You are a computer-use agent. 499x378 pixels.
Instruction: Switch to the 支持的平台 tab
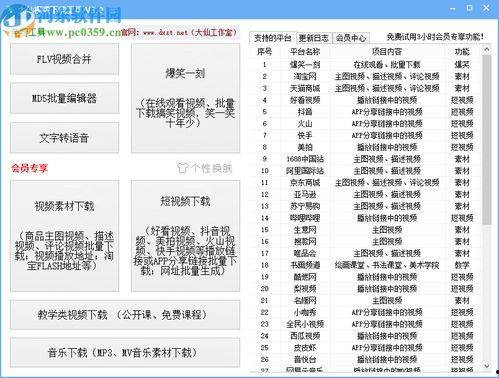(272, 38)
